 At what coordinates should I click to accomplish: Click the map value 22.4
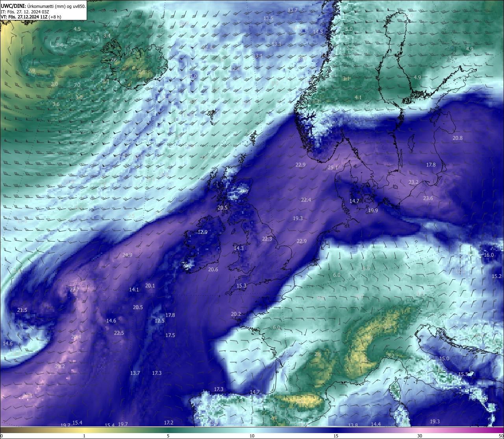point(306,200)
